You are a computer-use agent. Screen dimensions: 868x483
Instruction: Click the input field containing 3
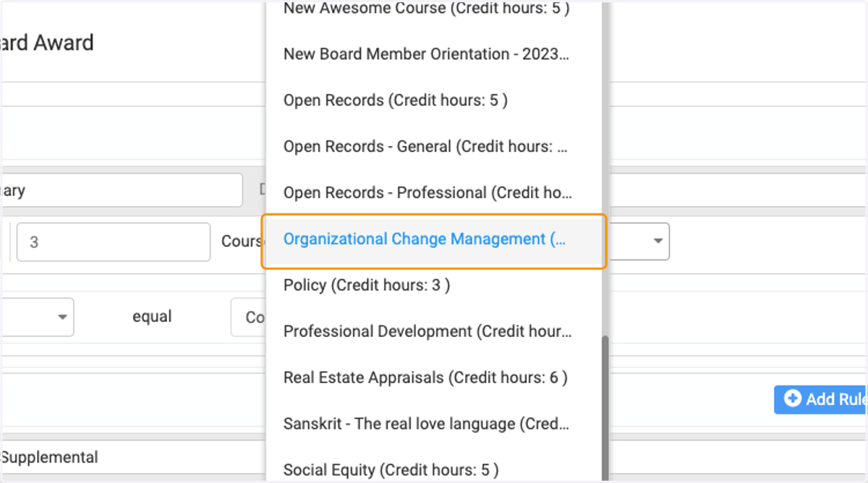[114, 241]
